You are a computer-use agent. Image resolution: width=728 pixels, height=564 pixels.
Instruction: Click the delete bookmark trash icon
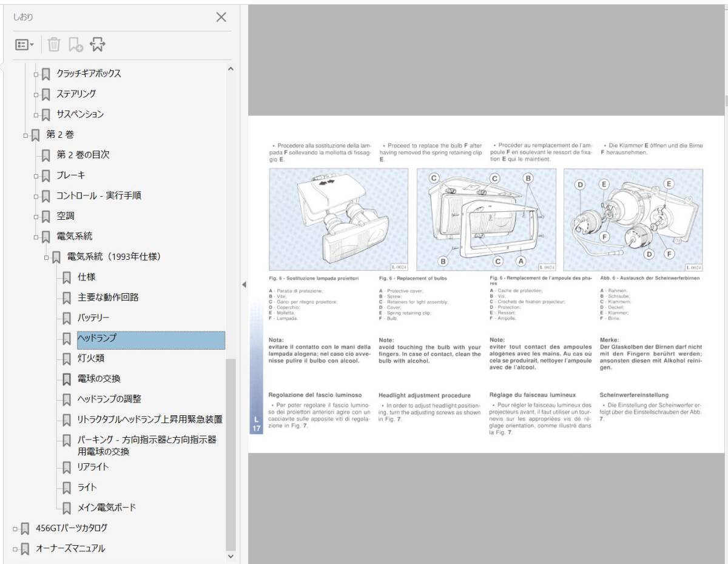pos(54,44)
